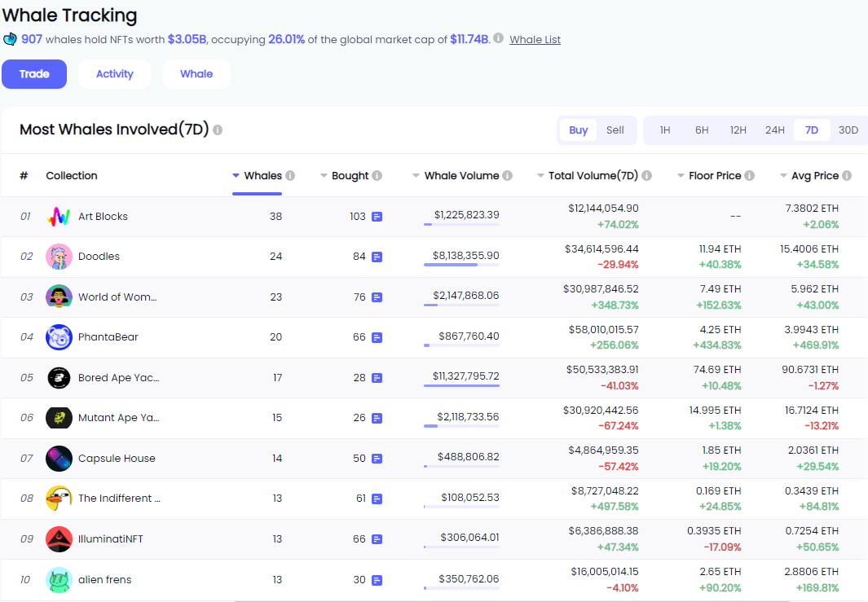Show info icon next to Floor Price
The height and width of the screenshot is (602, 868).
750,175
